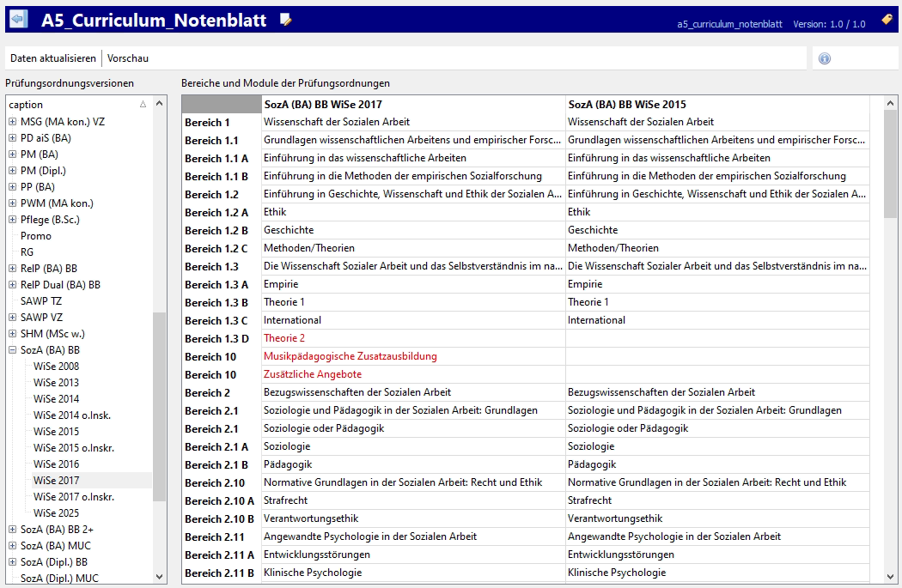Image resolution: width=902 pixels, height=588 pixels.
Task: Expand the Pflege (B.Sc.) node
Action: pos(12,220)
